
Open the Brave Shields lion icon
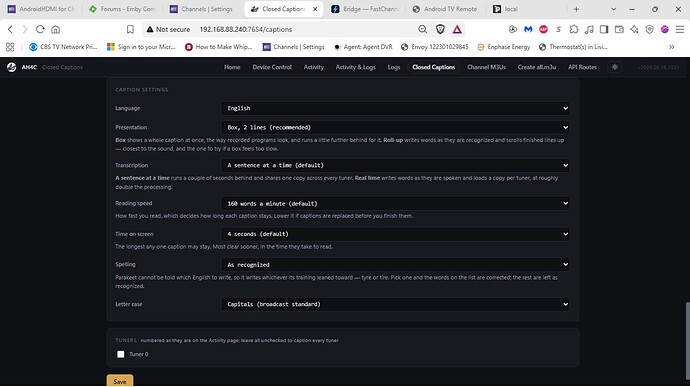[440, 29]
